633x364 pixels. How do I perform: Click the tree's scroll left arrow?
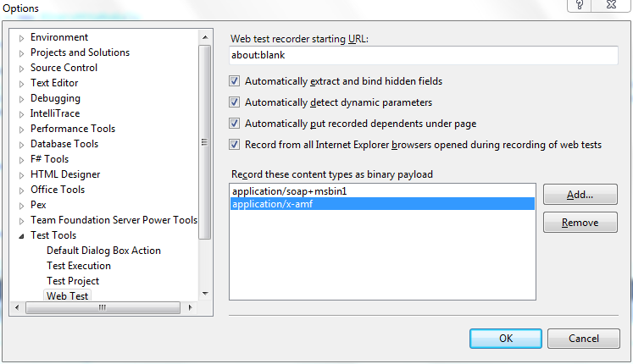tap(17, 307)
